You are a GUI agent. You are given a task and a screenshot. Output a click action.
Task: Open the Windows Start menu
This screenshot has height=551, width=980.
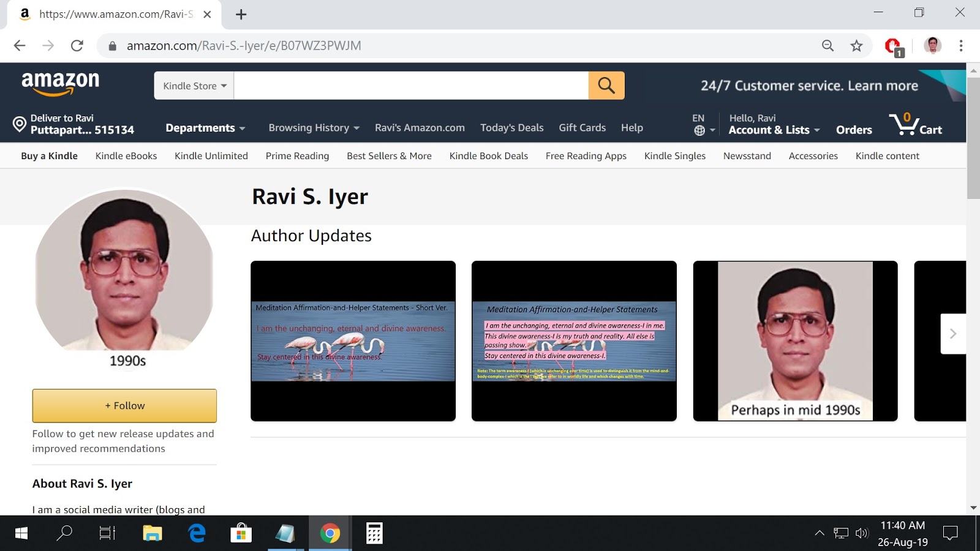21,534
